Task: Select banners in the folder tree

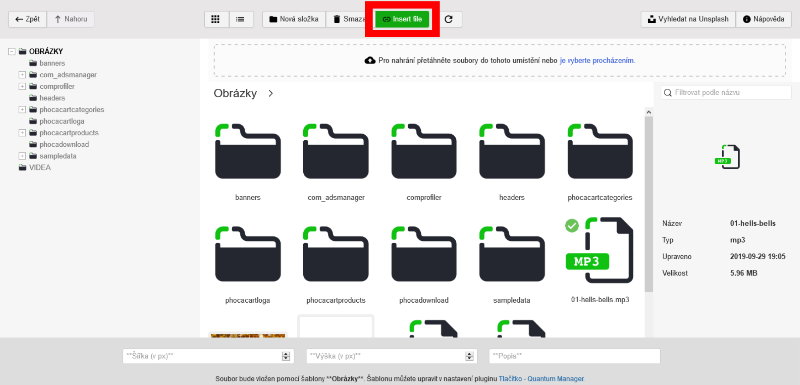Action: pyautogui.click(x=52, y=63)
